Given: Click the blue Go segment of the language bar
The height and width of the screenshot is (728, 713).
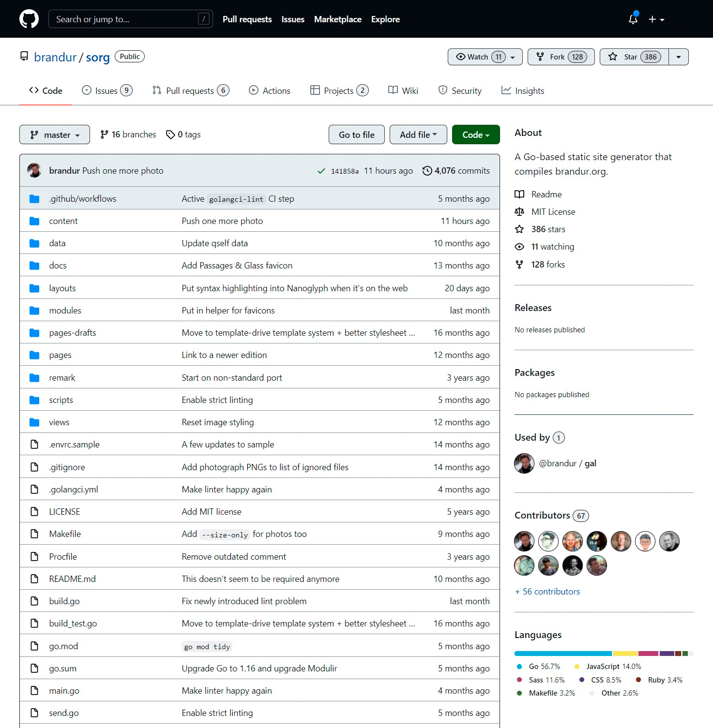Looking at the screenshot, I should (x=563, y=654).
